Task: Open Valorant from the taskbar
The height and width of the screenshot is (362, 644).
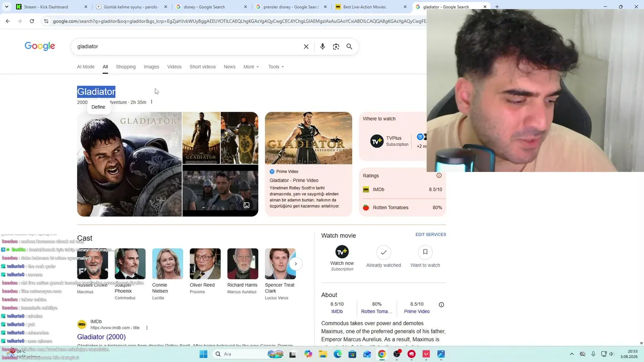Action: click(427, 354)
